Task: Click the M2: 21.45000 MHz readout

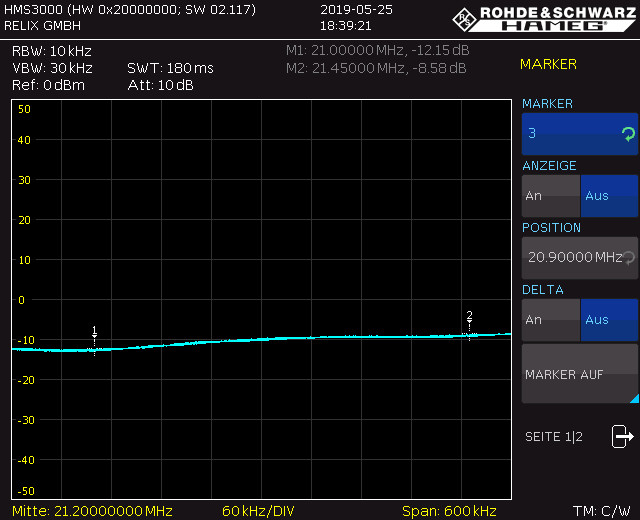Action: 376,68
